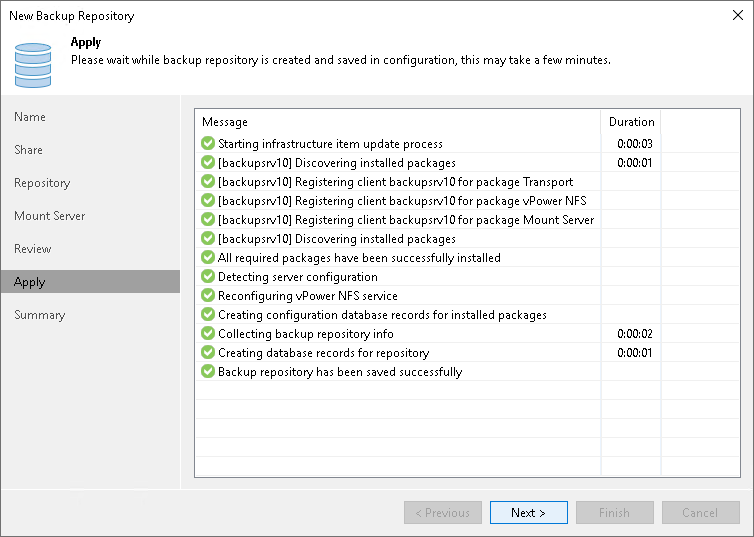This screenshot has height=537, width=754.
Task: Select 'Creating configuration database records for installed packages'
Action: pyautogui.click(x=382, y=315)
